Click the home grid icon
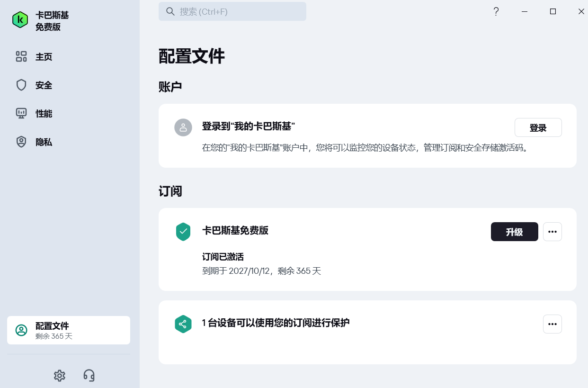Image resolution: width=588 pixels, height=388 pixels. pos(21,57)
